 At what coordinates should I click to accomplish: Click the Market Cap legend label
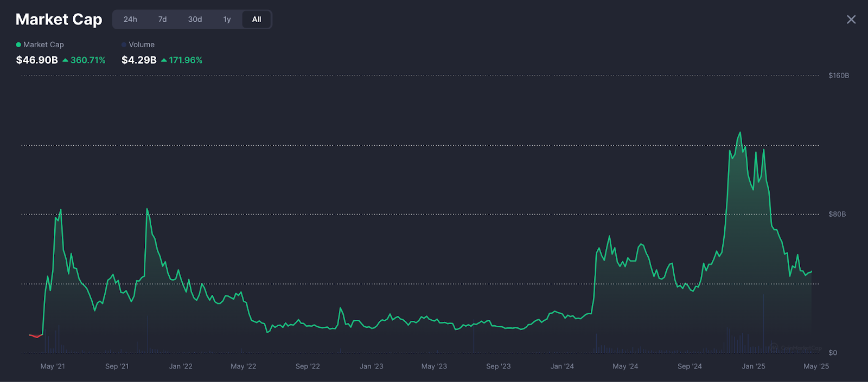[43, 45]
